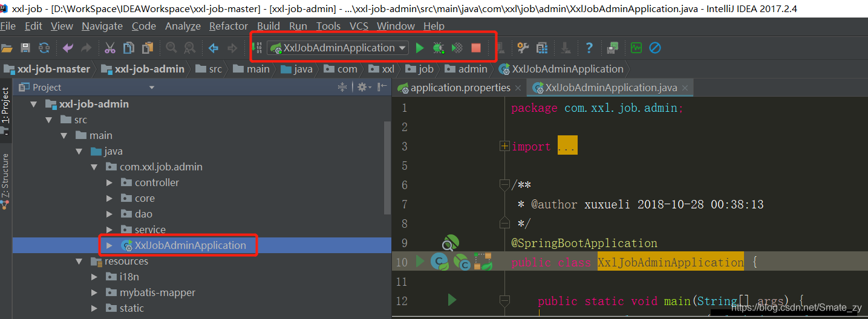The width and height of the screenshot is (868, 319).
Task: Run XxlJobAdminApplication with green play button
Action: 420,48
